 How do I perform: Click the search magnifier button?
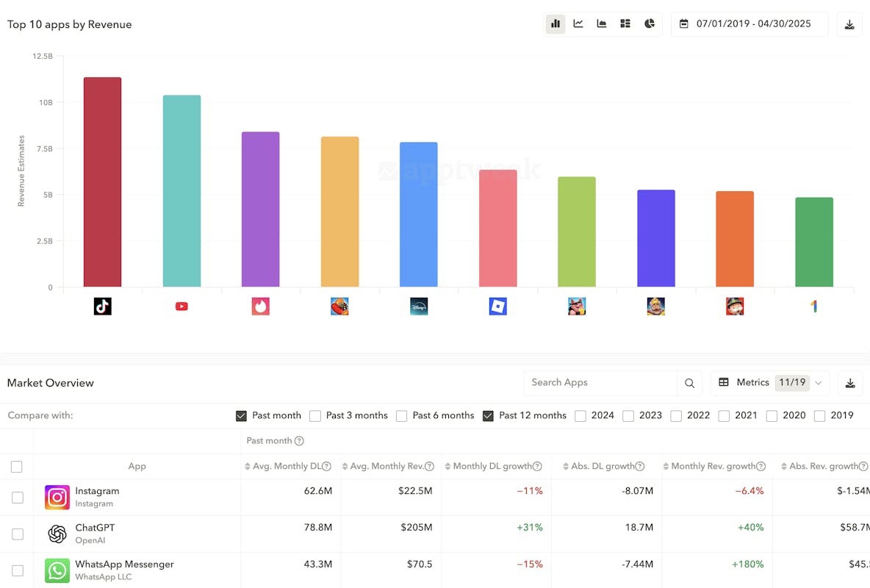[690, 383]
